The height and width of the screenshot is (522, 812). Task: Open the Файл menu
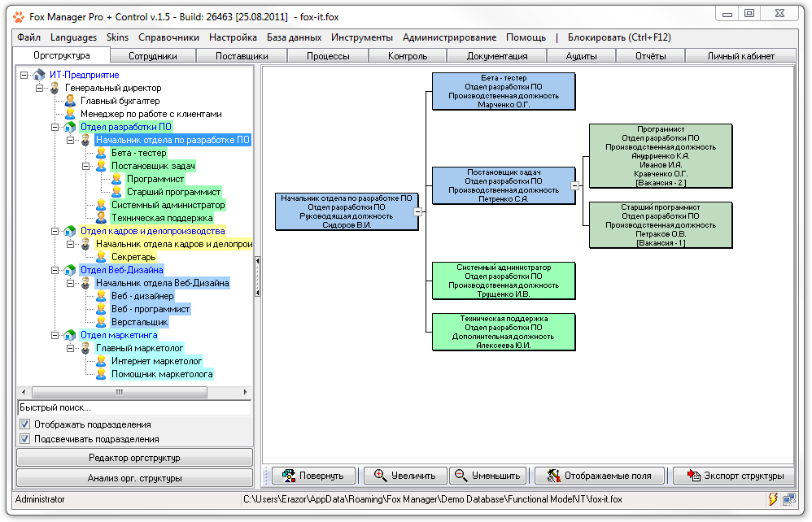click(29, 37)
